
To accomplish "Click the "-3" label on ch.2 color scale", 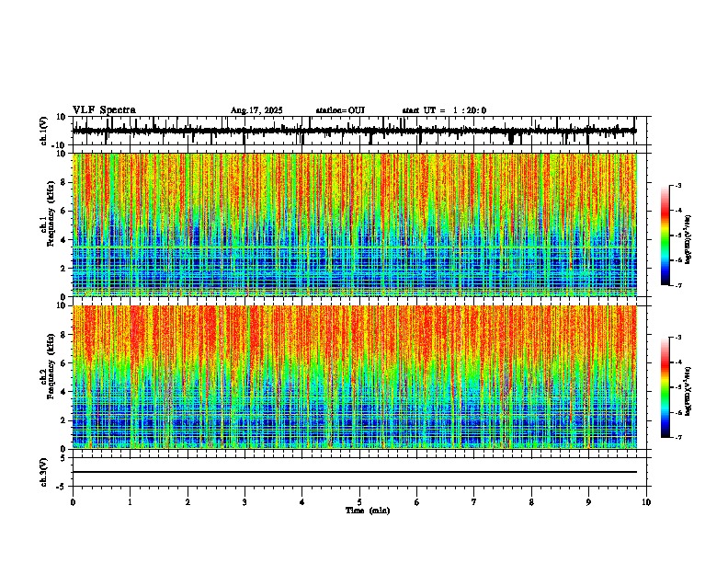I will [677, 338].
